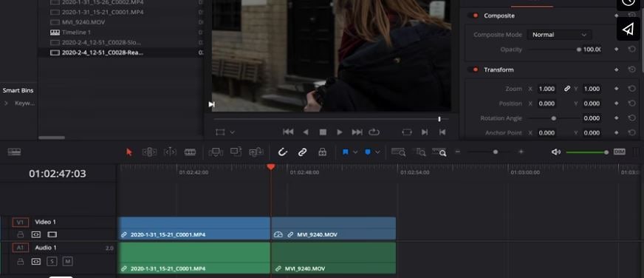Viewport: 644px width, 278px height.
Task: Select the V1 destination control
Action: (x=20, y=222)
